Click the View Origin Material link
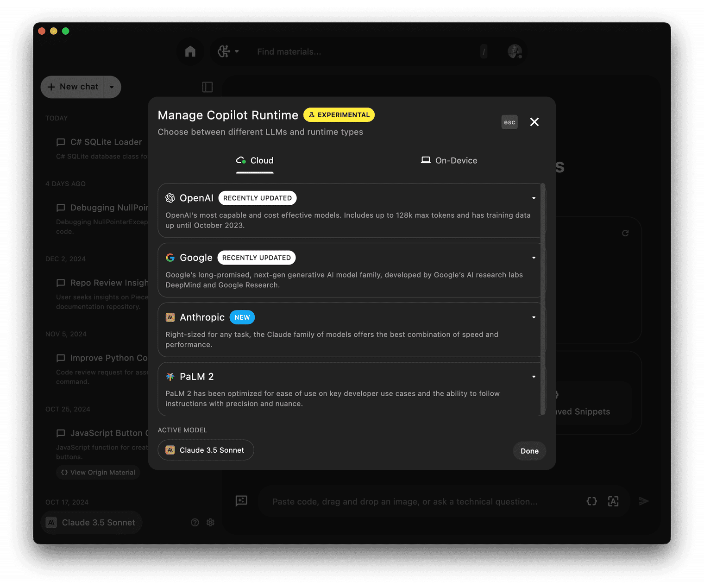704x588 pixels. [98, 472]
